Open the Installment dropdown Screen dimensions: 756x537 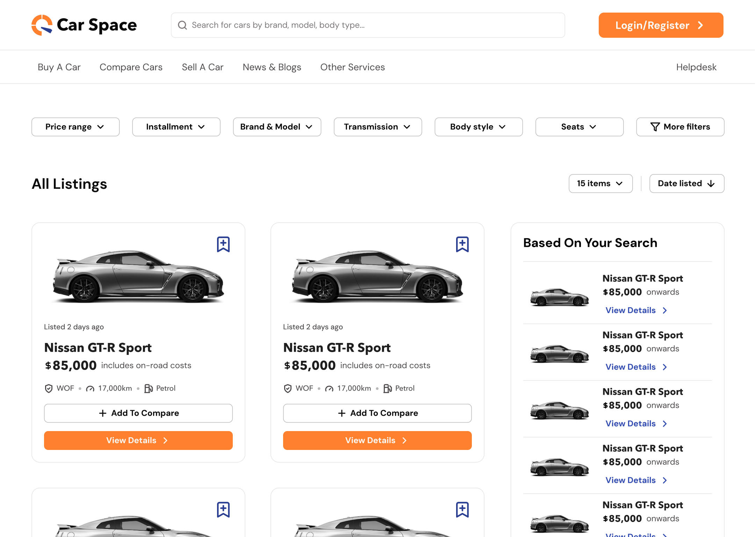(x=176, y=127)
